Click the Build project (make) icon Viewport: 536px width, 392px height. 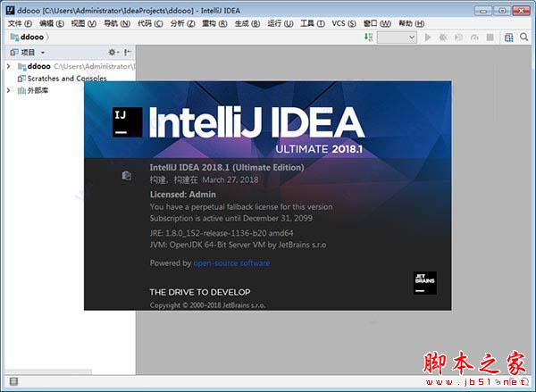(368, 37)
